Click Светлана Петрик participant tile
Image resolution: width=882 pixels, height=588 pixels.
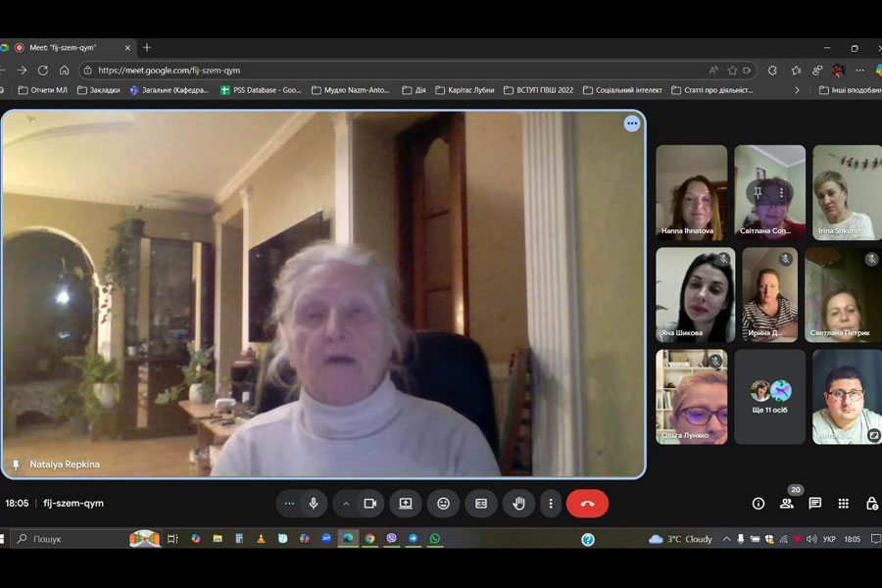click(843, 295)
